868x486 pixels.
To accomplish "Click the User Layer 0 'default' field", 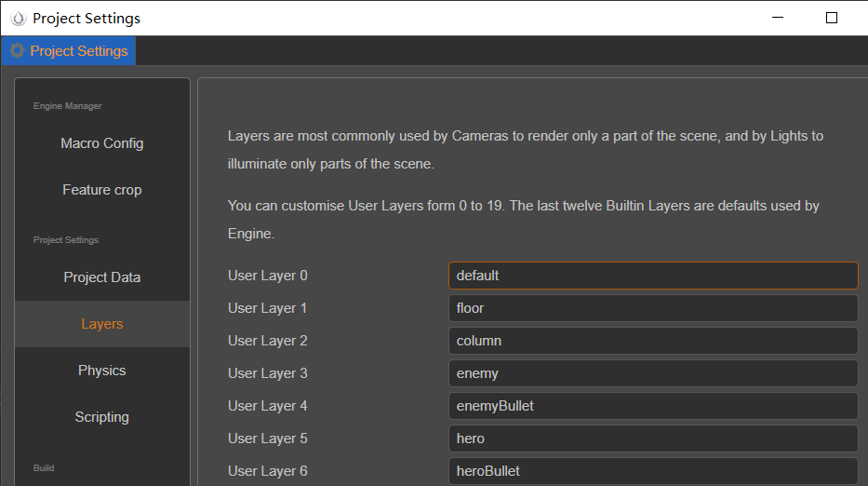I will pyautogui.click(x=652, y=276).
